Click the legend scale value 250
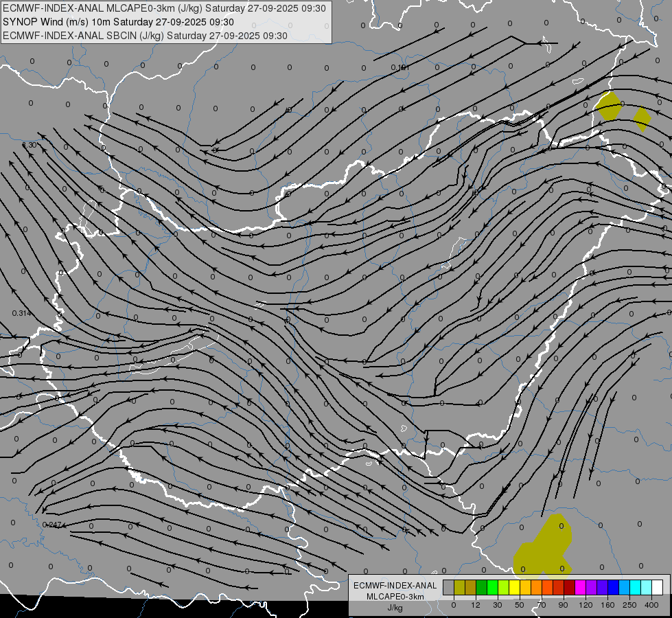 629,605
